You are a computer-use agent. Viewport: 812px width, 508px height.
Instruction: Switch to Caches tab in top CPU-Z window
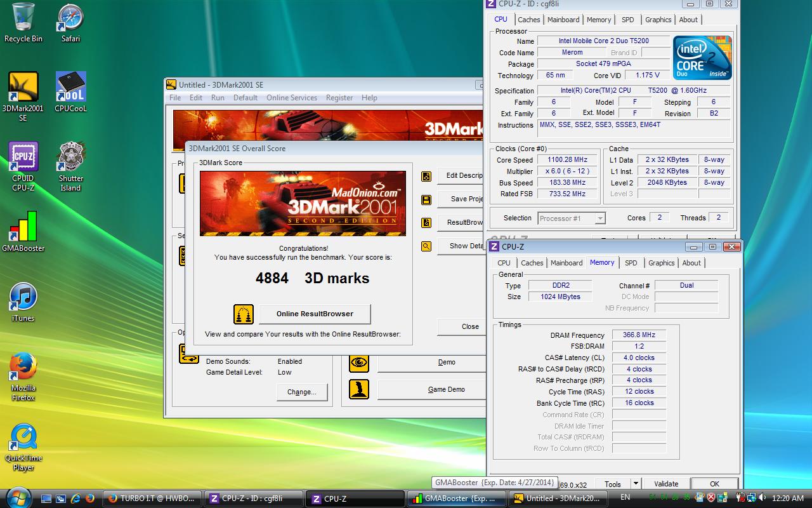coord(528,20)
